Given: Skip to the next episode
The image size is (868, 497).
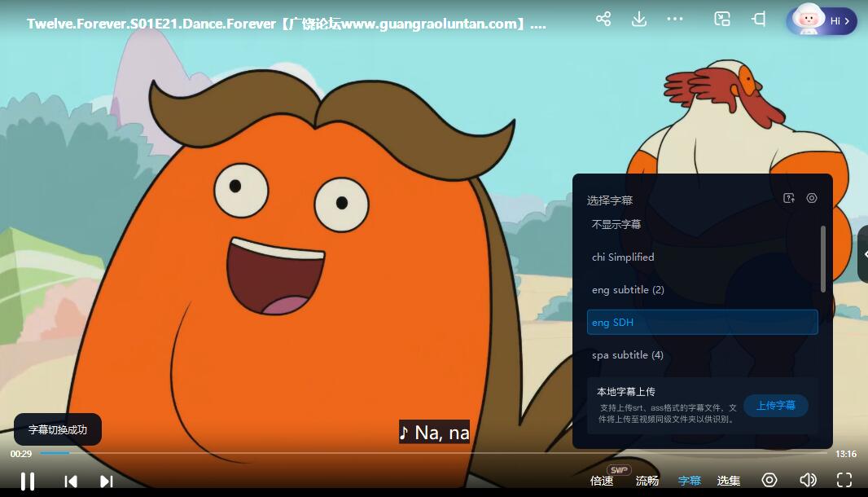Looking at the screenshot, I should click(x=107, y=482).
